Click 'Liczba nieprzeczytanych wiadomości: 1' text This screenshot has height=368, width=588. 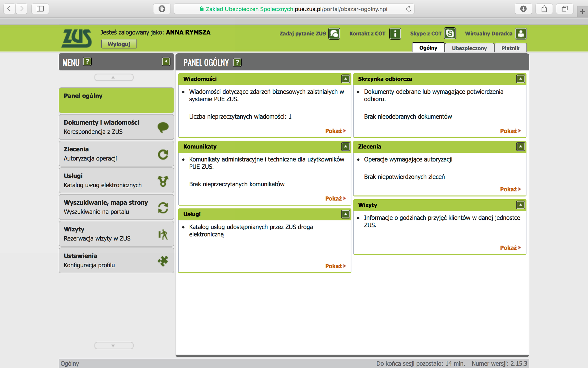pos(240,117)
